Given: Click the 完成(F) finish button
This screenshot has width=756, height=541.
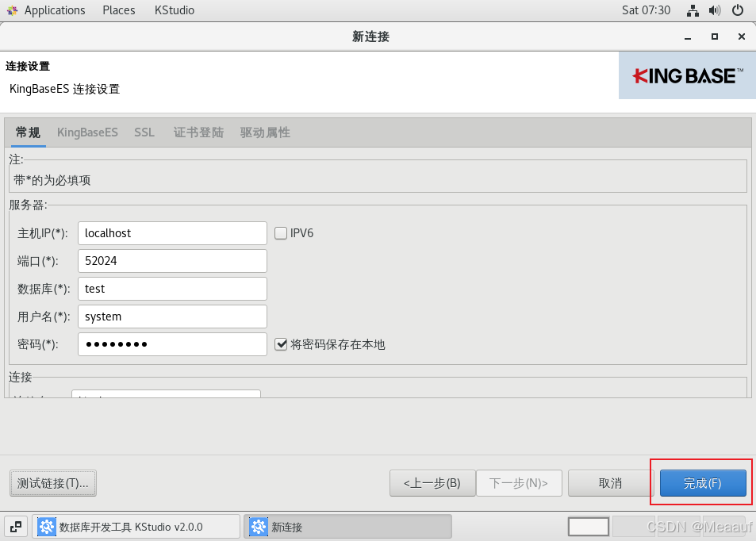Looking at the screenshot, I should [x=703, y=483].
